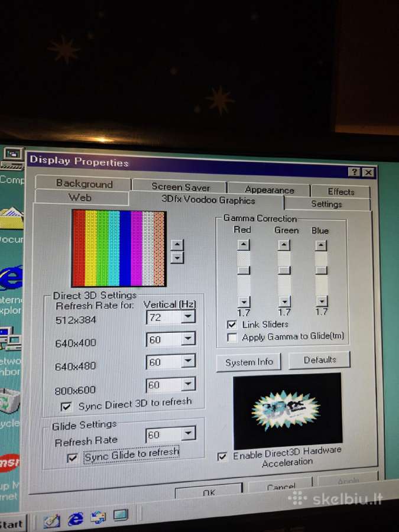Open 512x384 refresh rate dropdown

tap(188, 317)
